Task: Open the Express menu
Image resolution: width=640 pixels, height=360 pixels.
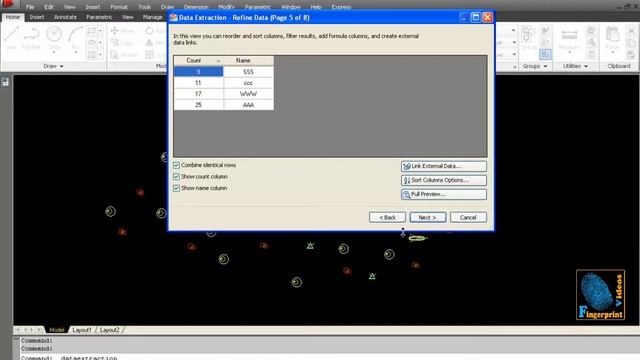Action: (341, 7)
